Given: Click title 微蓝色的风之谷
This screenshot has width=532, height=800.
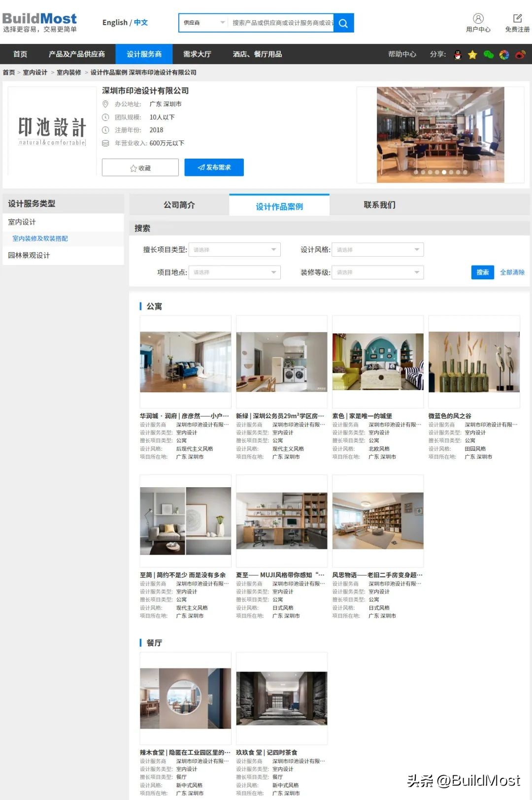Looking at the screenshot, I should point(450,416).
